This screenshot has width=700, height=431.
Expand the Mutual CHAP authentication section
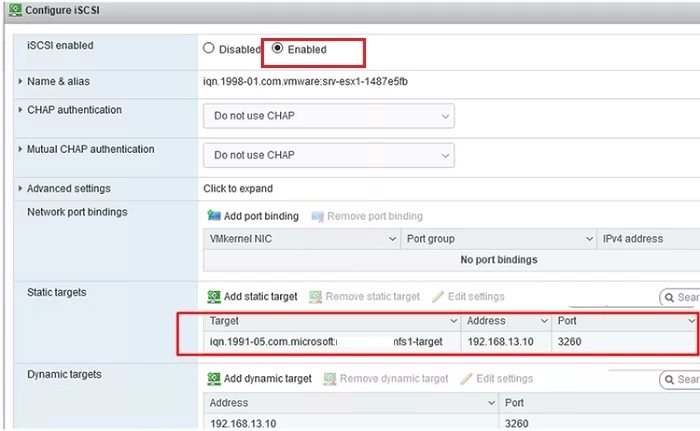[x=20, y=149]
